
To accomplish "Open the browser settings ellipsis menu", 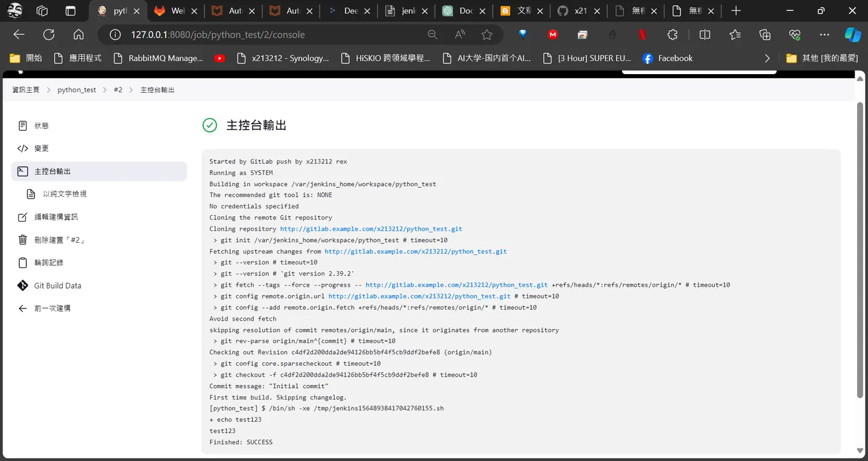I will pyautogui.click(x=824, y=35).
